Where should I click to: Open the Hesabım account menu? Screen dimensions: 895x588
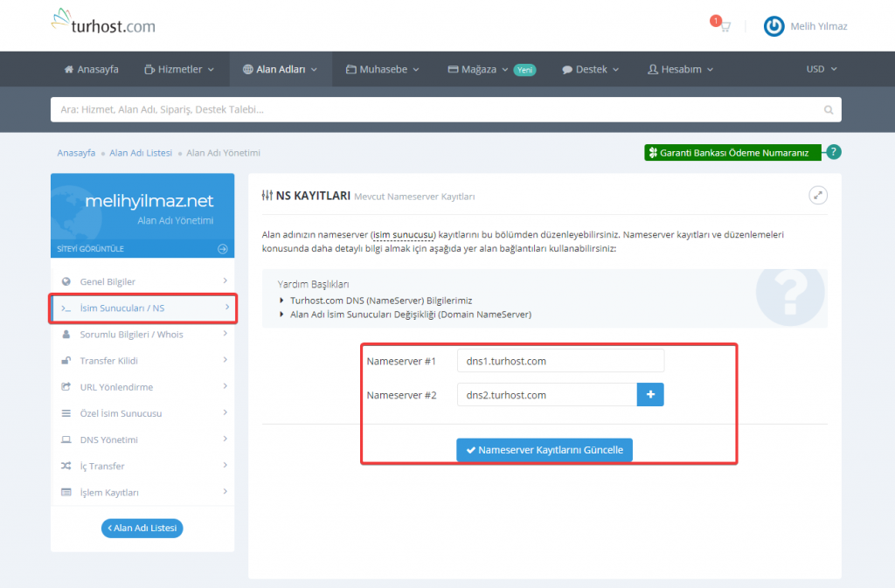coord(680,69)
